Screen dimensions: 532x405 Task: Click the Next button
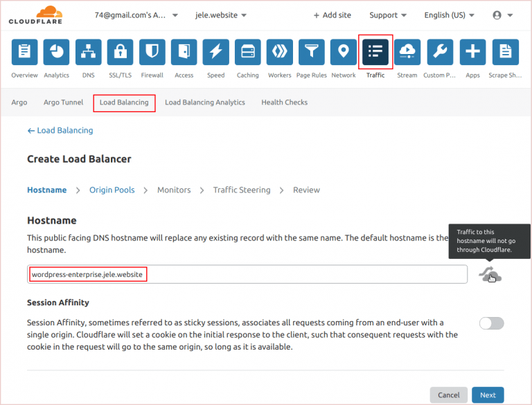(488, 395)
